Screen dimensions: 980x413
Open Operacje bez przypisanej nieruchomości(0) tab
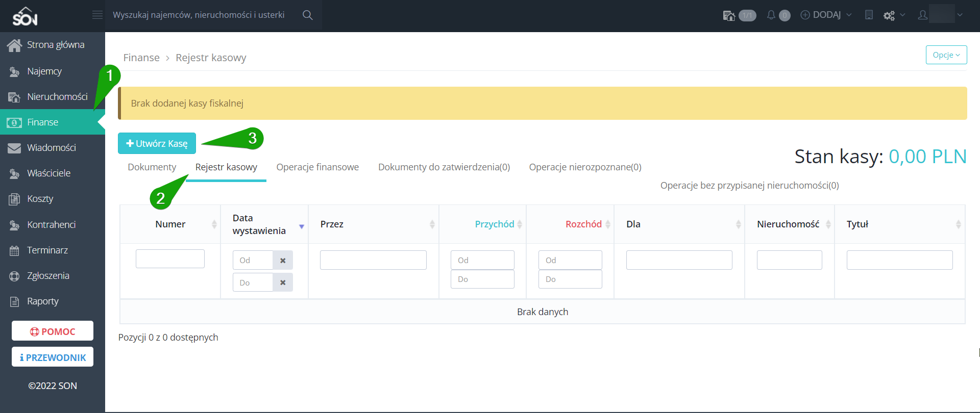pyautogui.click(x=750, y=186)
